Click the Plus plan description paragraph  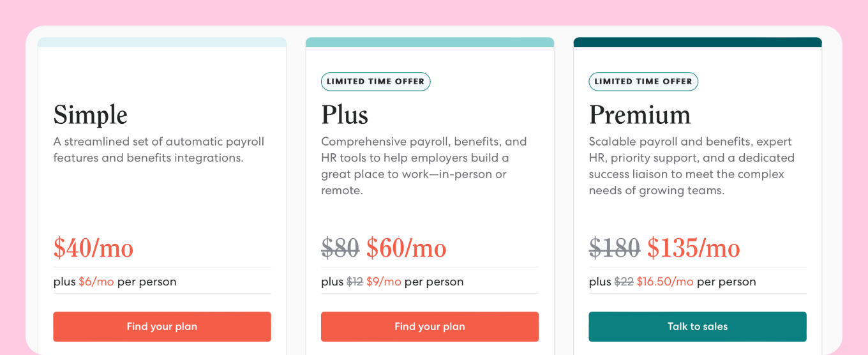pos(424,166)
